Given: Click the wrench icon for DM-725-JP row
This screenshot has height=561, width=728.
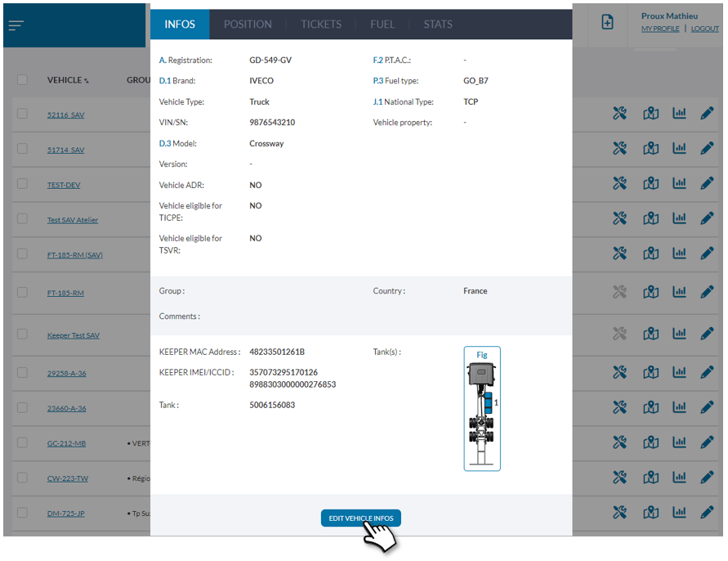Looking at the screenshot, I should pyautogui.click(x=620, y=513).
